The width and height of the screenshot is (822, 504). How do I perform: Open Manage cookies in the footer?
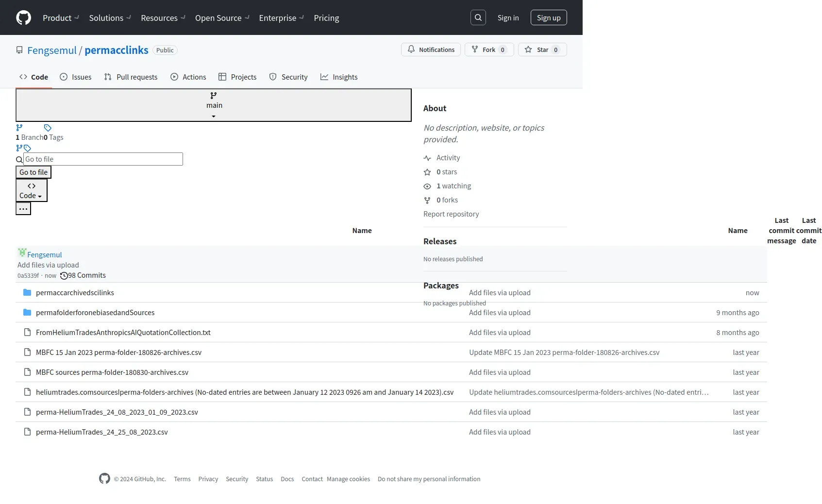[x=348, y=479]
